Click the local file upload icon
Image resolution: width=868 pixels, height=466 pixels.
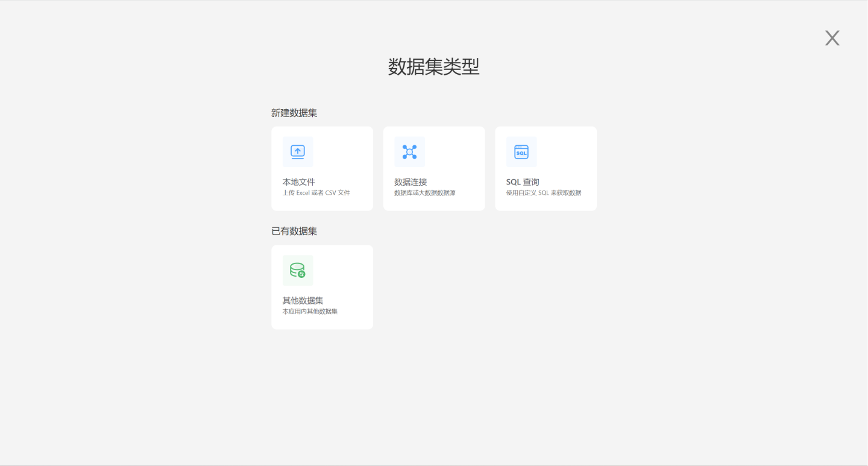pos(298,152)
